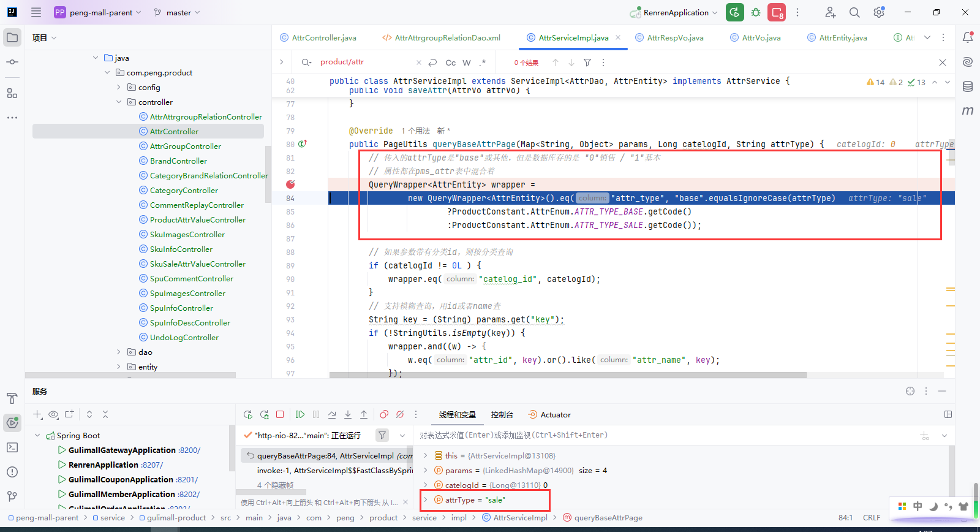This screenshot has height=532, width=980.
Task: Open the Git tool window icon
Action: (12, 496)
